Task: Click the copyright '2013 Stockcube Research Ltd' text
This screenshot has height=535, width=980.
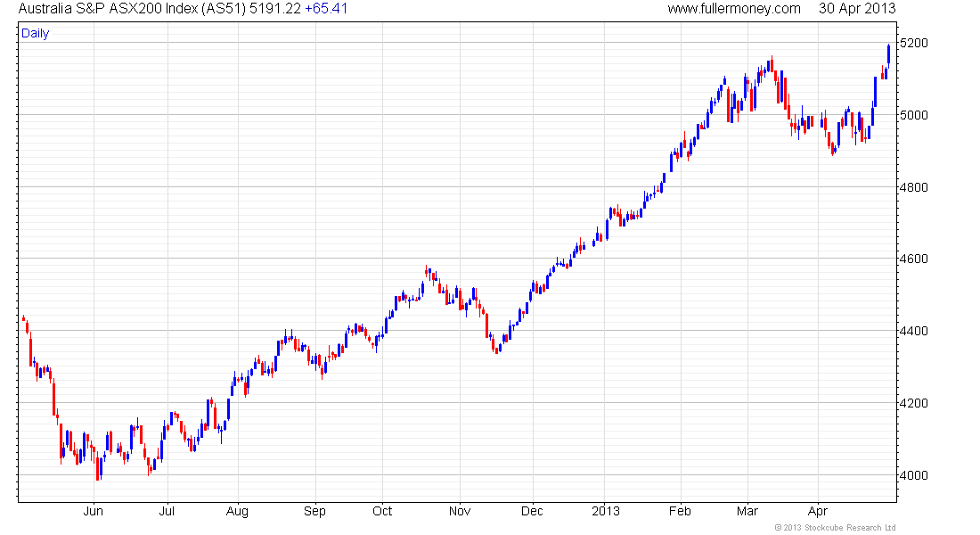Action: tap(839, 528)
